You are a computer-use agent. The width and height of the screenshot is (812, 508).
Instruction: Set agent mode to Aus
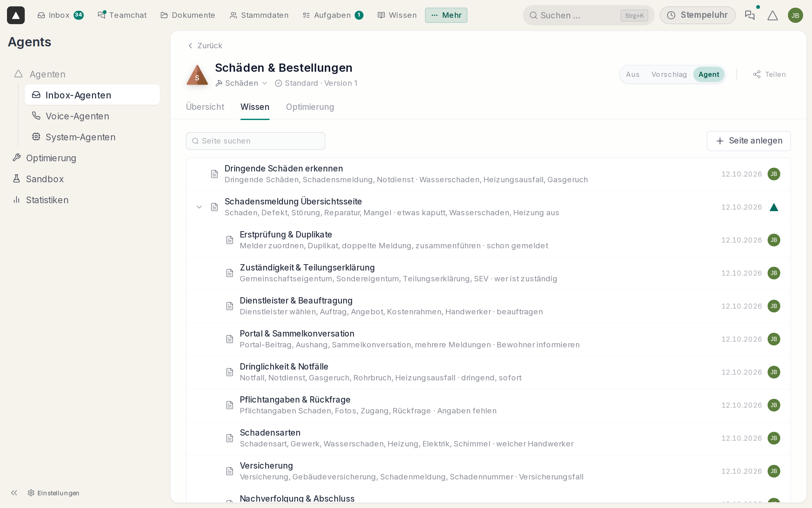[x=632, y=74]
